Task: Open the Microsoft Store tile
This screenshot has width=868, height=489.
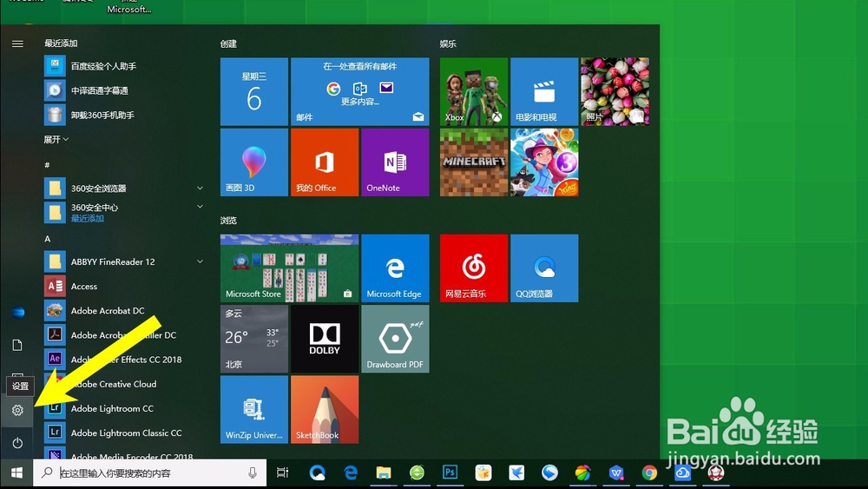Action: pyautogui.click(x=290, y=268)
